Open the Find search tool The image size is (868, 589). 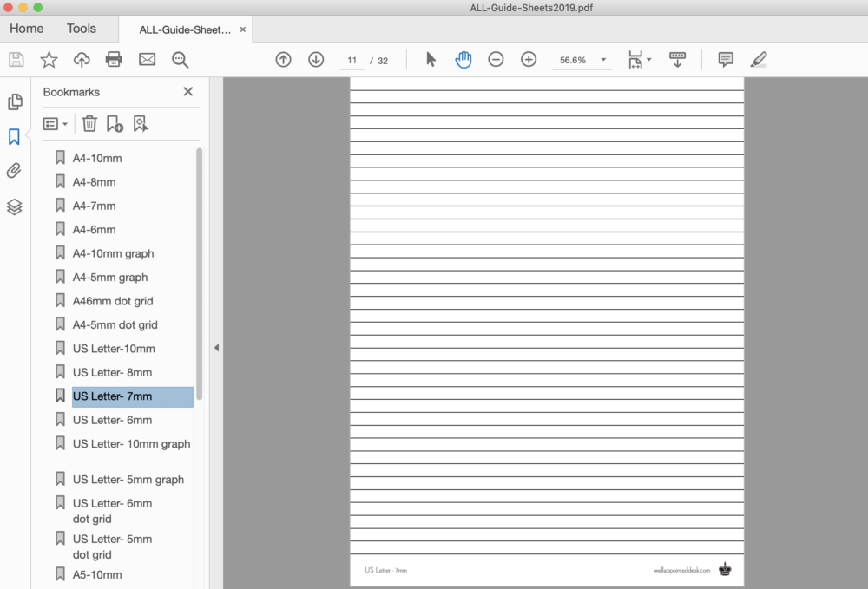coord(179,60)
